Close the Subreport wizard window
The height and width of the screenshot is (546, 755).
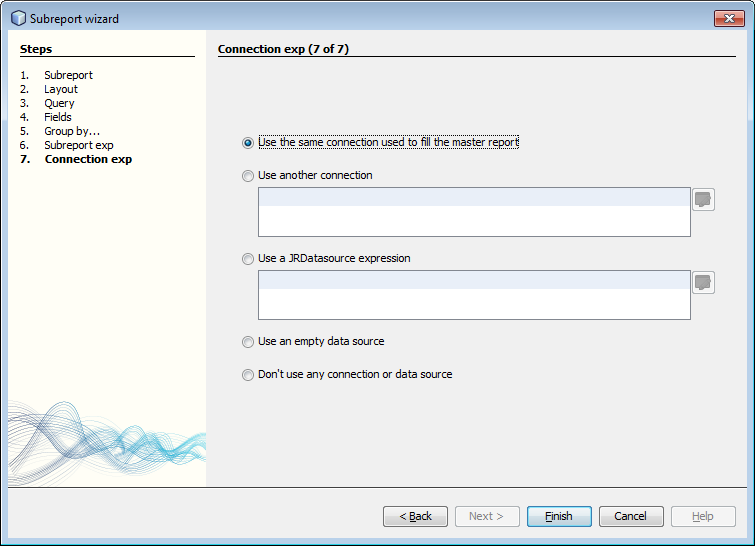(x=728, y=18)
